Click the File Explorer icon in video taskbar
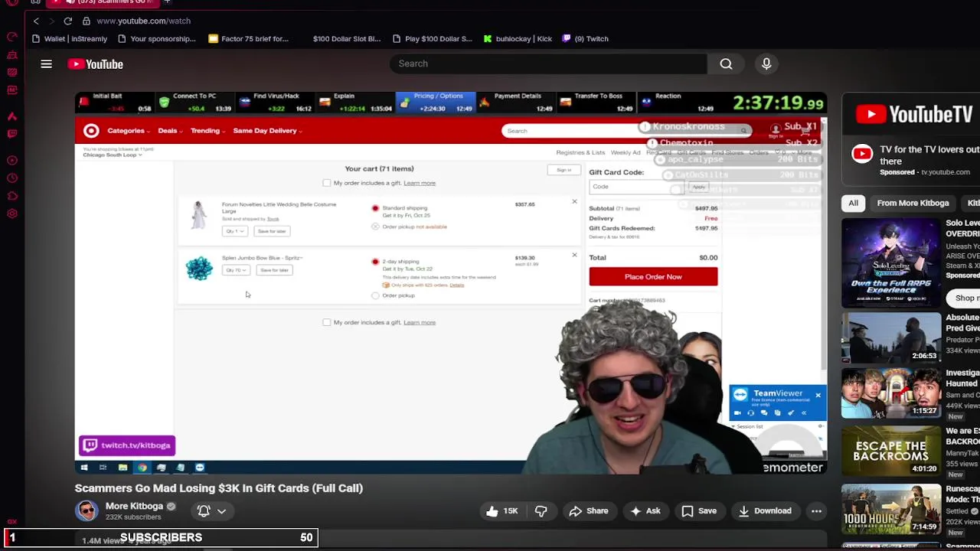980x551 pixels. click(x=122, y=468)
